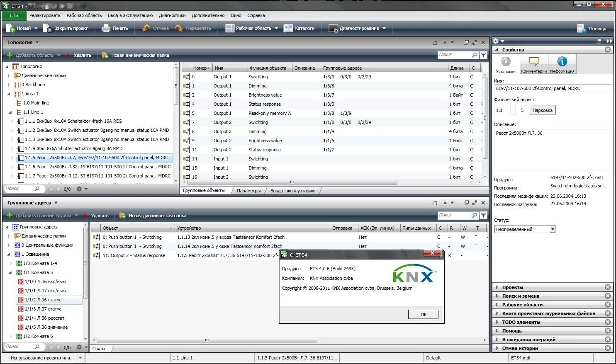The image size is (616, 364).
Task: Open the Редактировать menu
Action: pyautogui.click(x=45, y=15)
